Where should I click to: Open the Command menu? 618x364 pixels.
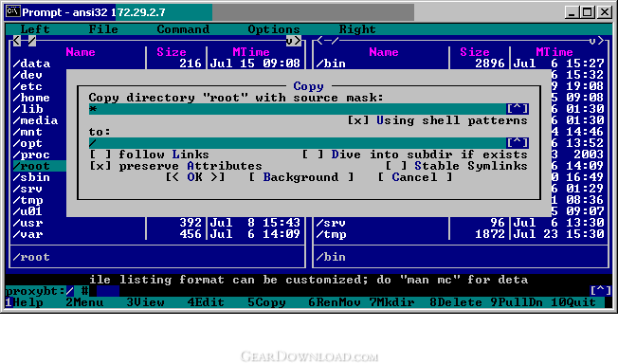(183, 29)
